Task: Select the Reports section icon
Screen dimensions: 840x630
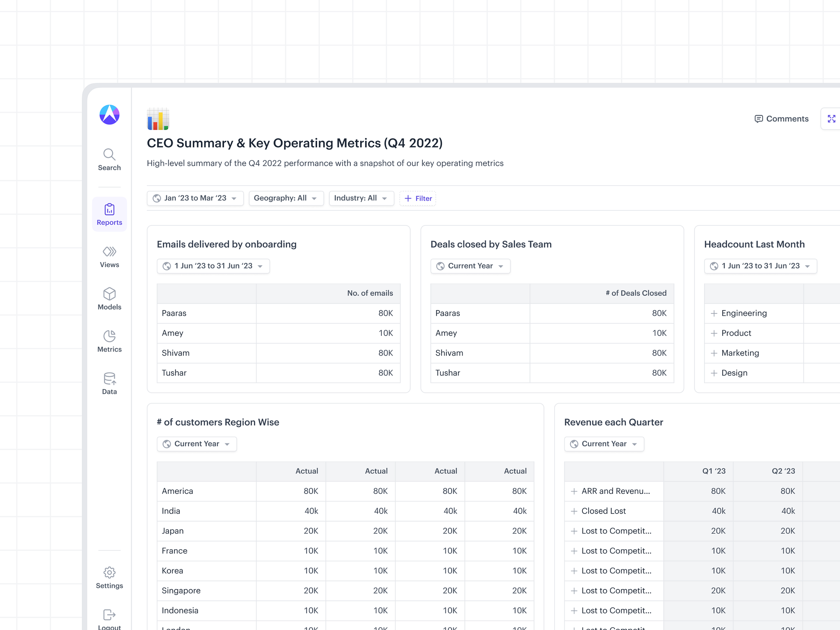Action: point(109,214)
